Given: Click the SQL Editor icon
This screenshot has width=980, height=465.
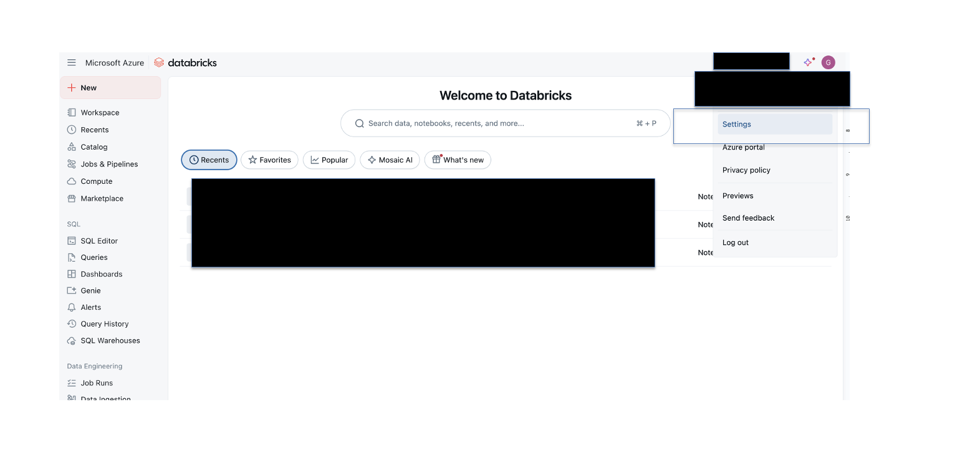Looking at the screenshot, I should click(72, 241).
